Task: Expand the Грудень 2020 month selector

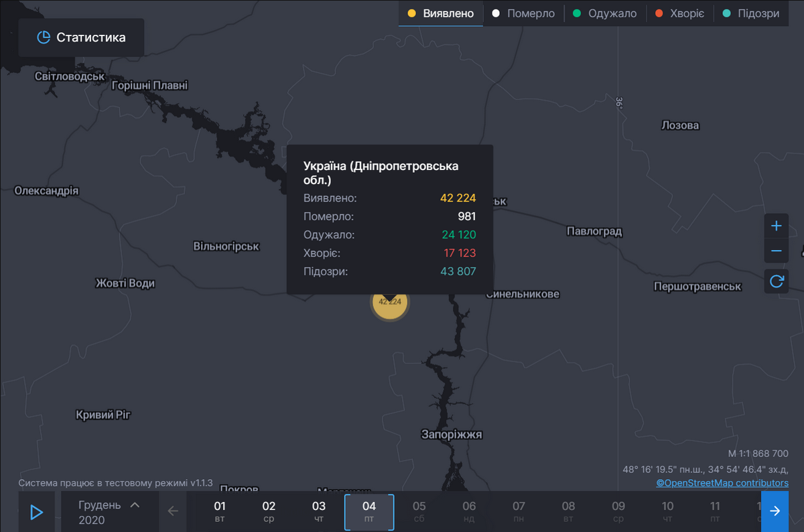Action: (110, 512)
